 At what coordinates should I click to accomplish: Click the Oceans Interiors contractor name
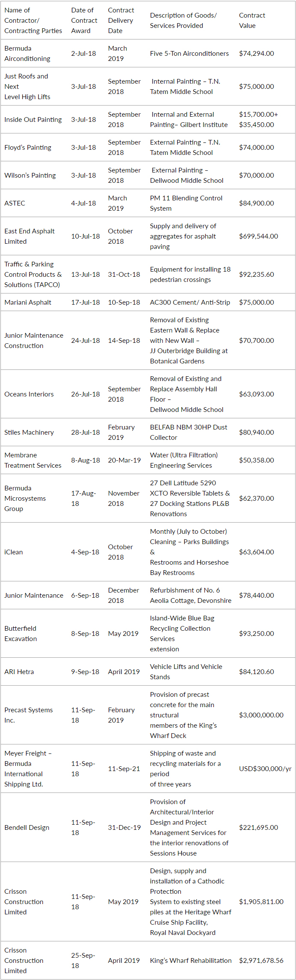[x=29, y=394]
